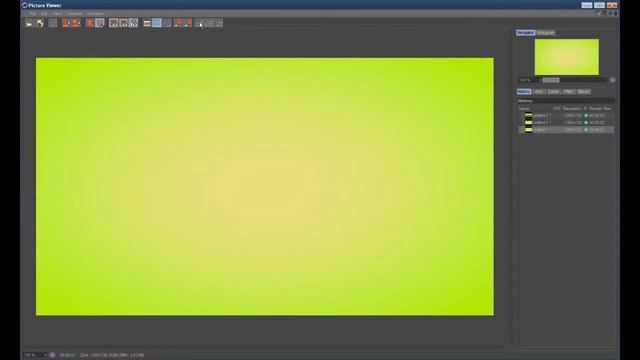Click the leftmost small top-right panel icon
Viewport: 640px width, 360px height.
(x=598, y=13)
